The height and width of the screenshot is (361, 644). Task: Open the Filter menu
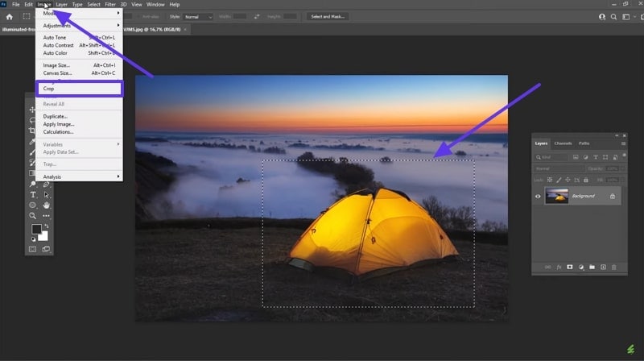(110, 5)
